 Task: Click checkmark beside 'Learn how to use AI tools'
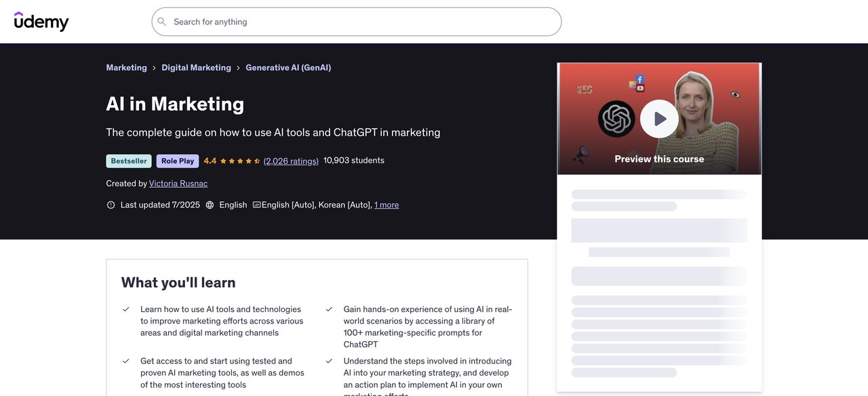(125, 309)
